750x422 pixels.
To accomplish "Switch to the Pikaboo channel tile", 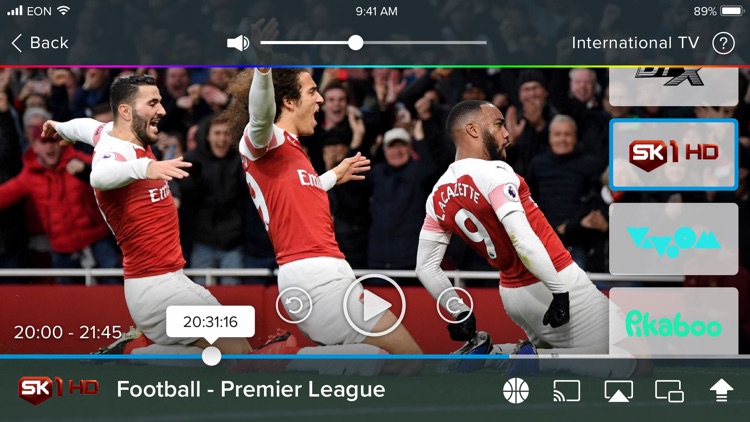I will point(673,321).
